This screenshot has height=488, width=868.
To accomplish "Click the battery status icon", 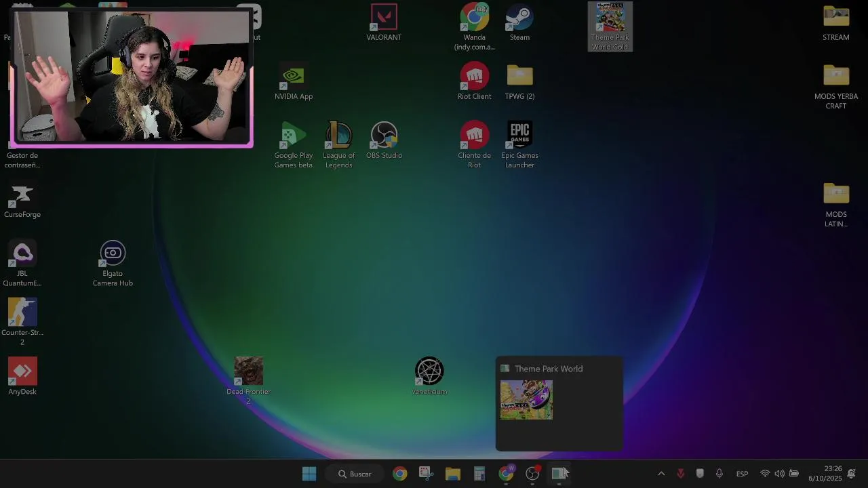I will [794, 474].
